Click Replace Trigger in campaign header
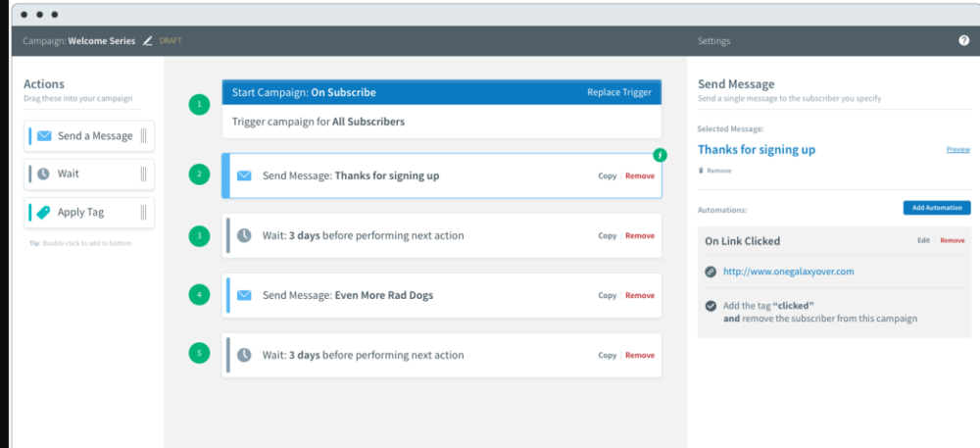 click(x=618, y=93)
